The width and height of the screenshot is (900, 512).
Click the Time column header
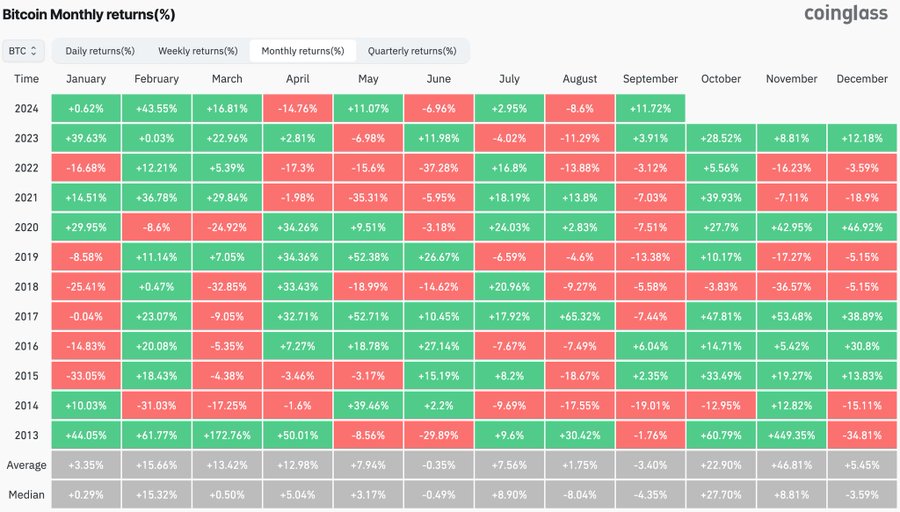27,79
